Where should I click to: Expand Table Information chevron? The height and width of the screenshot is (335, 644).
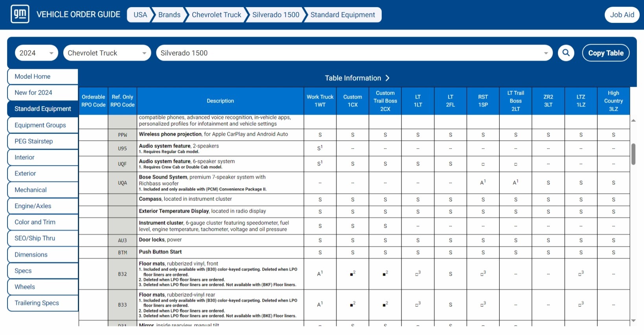click(x=387, y=78)
